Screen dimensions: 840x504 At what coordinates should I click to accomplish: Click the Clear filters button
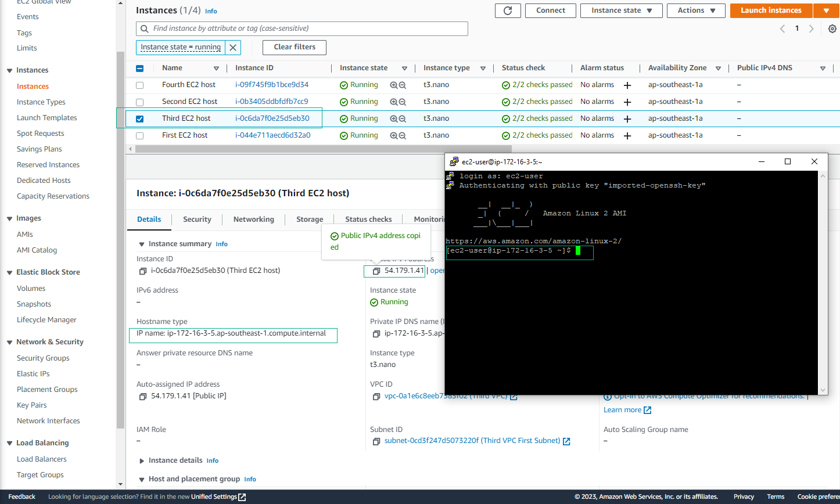pyautogui.click(x=295, y=47)
